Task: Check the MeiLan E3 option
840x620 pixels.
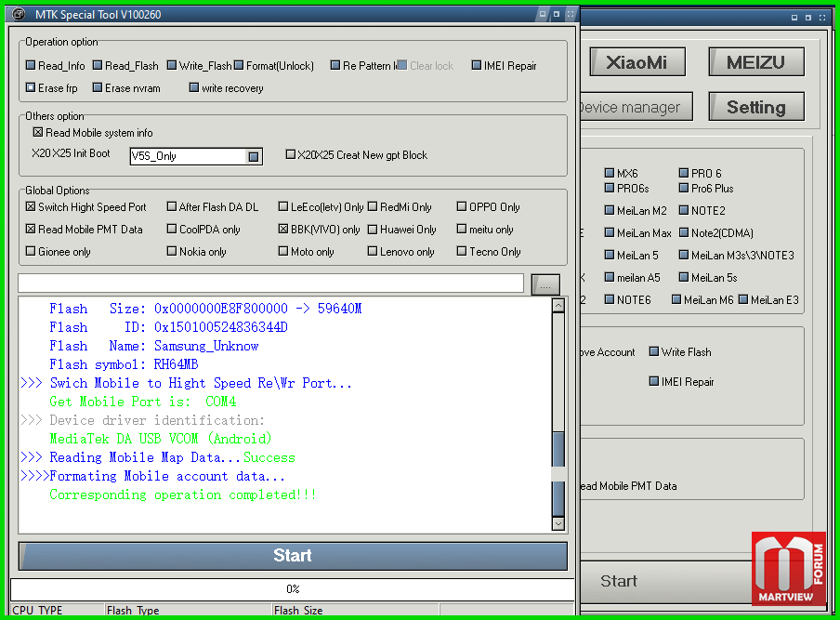Action: point(743,299)
